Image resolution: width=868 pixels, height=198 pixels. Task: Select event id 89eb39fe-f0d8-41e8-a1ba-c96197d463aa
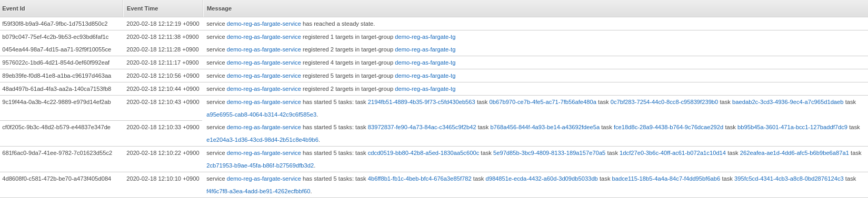[56, 76]
